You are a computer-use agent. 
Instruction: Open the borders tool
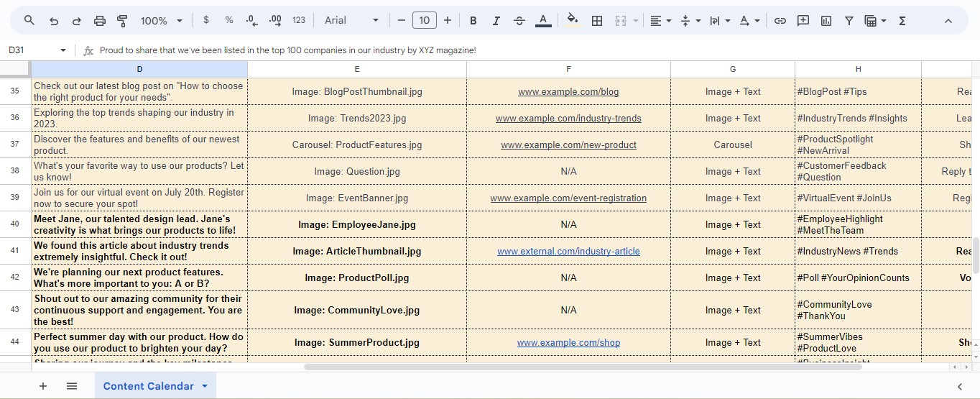596,21
